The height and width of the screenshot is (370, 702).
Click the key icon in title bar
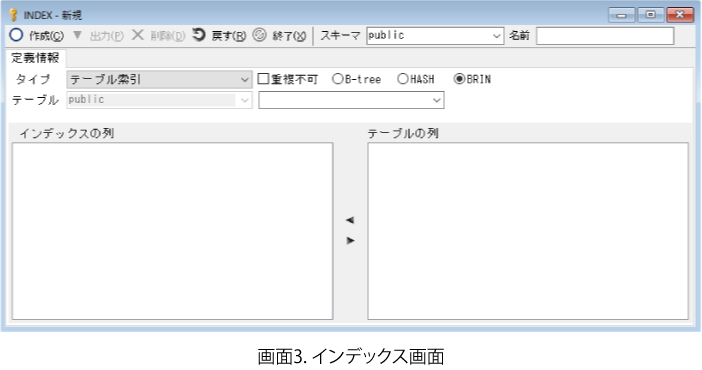(x=13, y=15)
